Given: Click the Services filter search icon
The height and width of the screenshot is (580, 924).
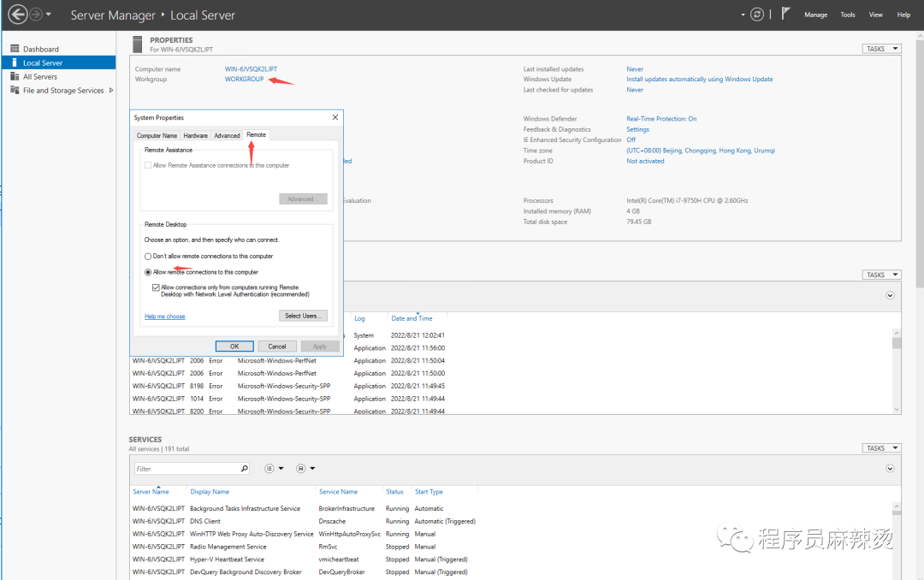Looking at the screenshot, I should [244, 469].
